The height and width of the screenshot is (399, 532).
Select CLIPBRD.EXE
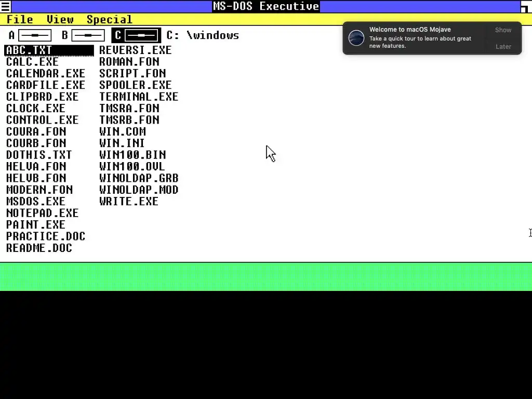click(42, 96)
